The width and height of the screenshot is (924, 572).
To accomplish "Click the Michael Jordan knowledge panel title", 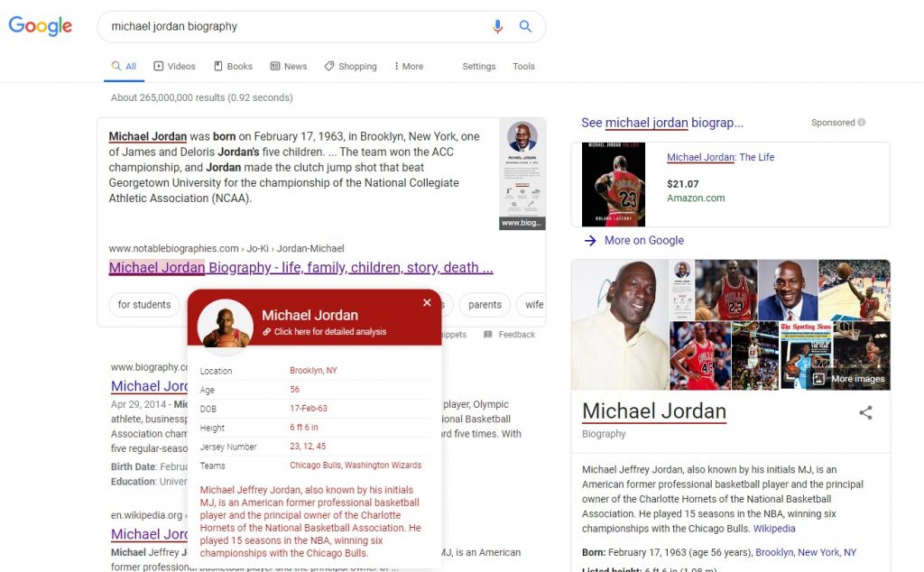I will [654, 411].
